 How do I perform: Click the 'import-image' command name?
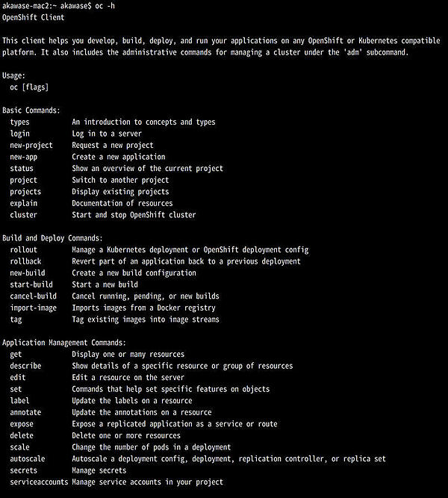pos(34,308)
